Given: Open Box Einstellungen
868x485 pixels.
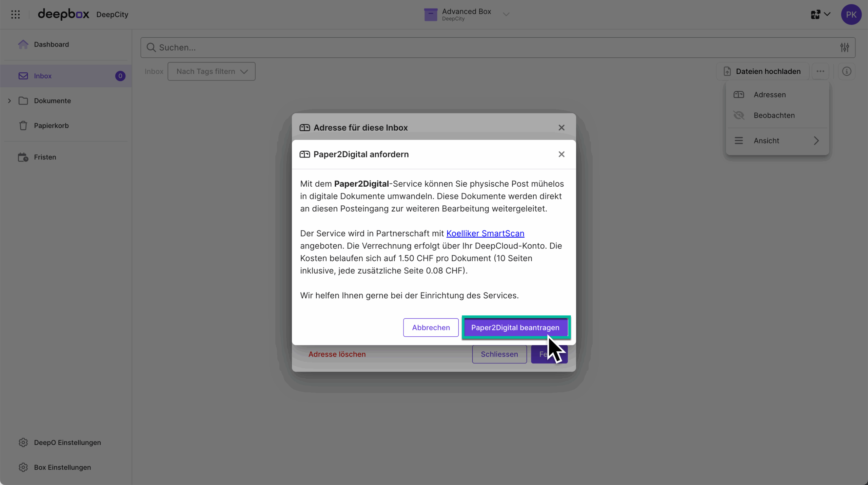Looking at the screenshot, I should pyautogui.click(x=66, y=467).
